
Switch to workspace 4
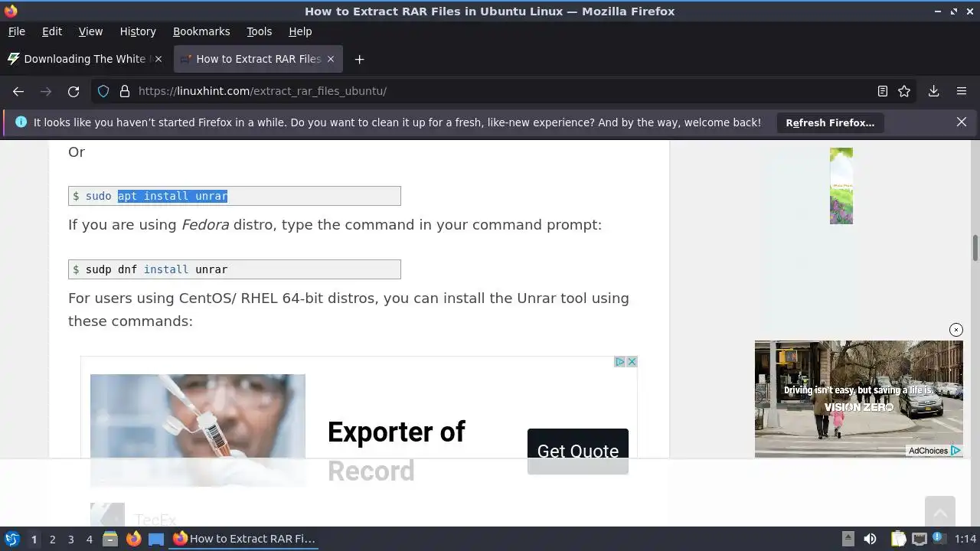[89, 539]
